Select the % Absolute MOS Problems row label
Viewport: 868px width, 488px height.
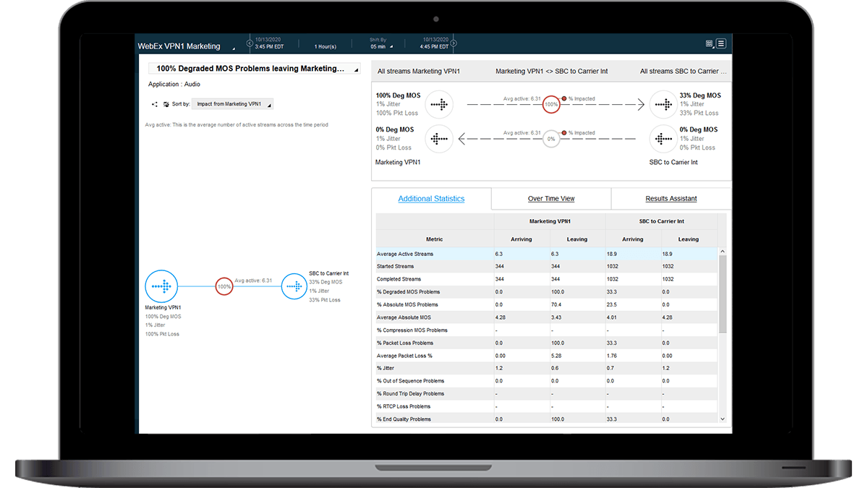(407, 304)
